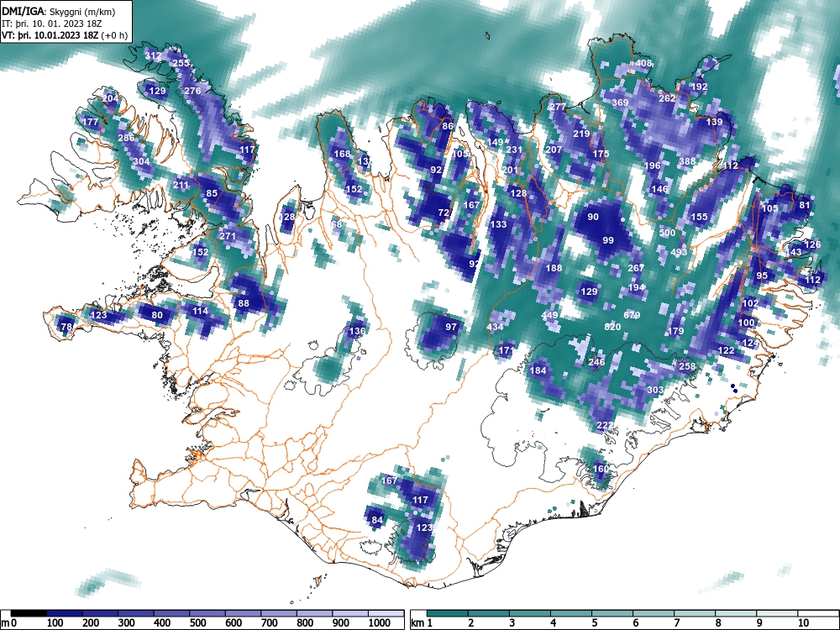The image size is (840, 630).
Task: Click the 'VT: þri. 10.01.2023 18Z (+0 h)' line
Action: point(65,35)
